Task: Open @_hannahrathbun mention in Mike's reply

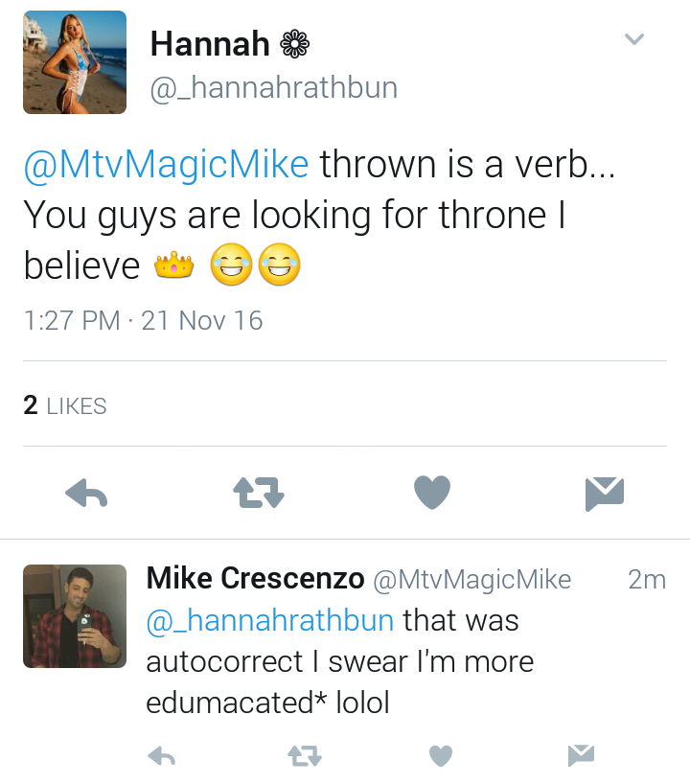Action: 270,620
